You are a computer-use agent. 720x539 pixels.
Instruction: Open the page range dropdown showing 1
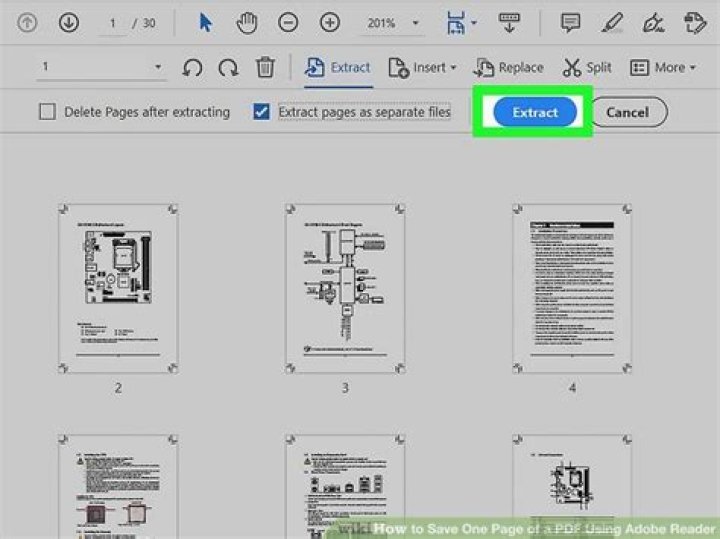(x=101, y=67)
